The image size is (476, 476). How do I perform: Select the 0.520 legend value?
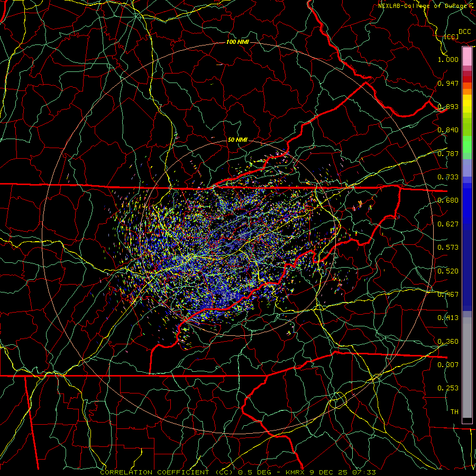(x=448, y=271)
